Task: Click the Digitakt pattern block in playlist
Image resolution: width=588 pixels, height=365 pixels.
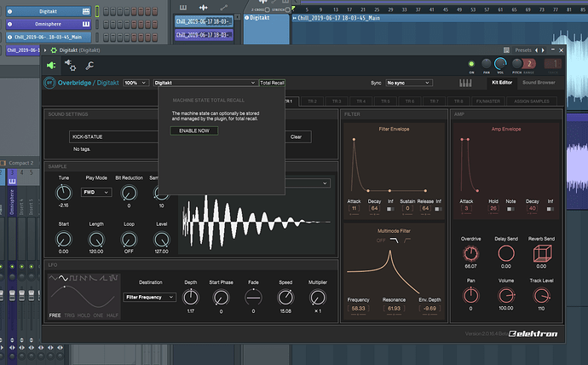Action: pyautogui.click(x=266, y=29)
